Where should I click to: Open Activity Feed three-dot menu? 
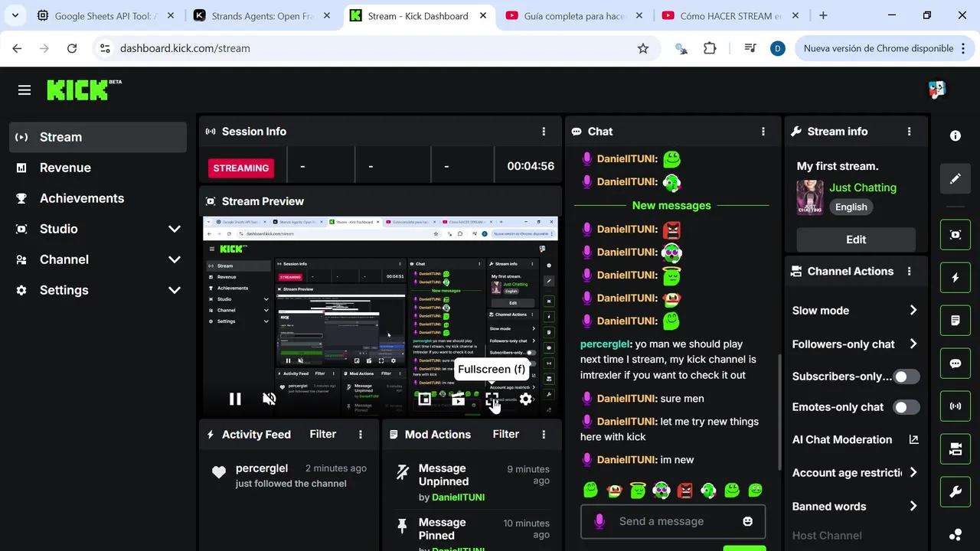point(361,434)
